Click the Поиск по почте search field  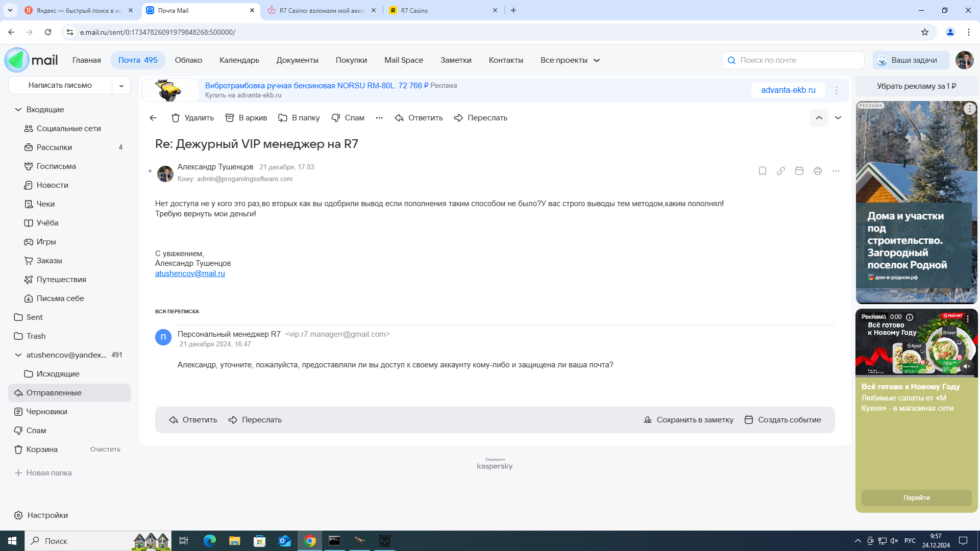point(793,60)
